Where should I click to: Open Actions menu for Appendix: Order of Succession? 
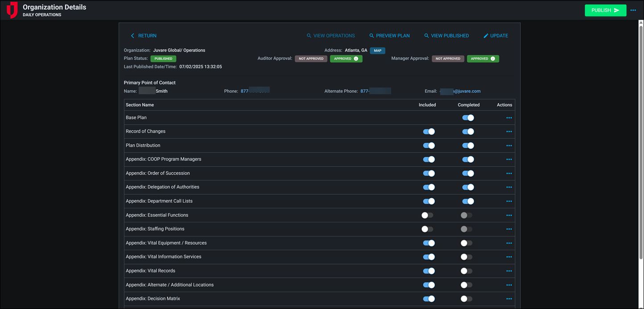[509, 173]
